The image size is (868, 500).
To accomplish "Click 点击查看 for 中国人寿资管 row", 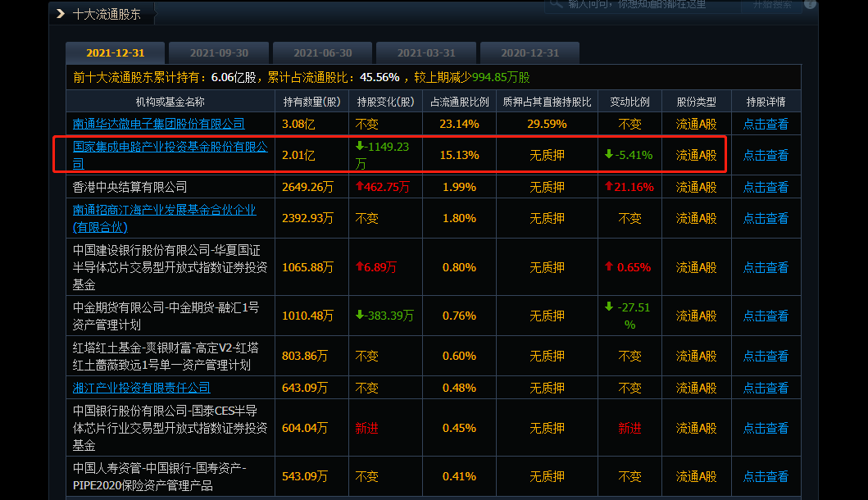I will coord(766,476).
